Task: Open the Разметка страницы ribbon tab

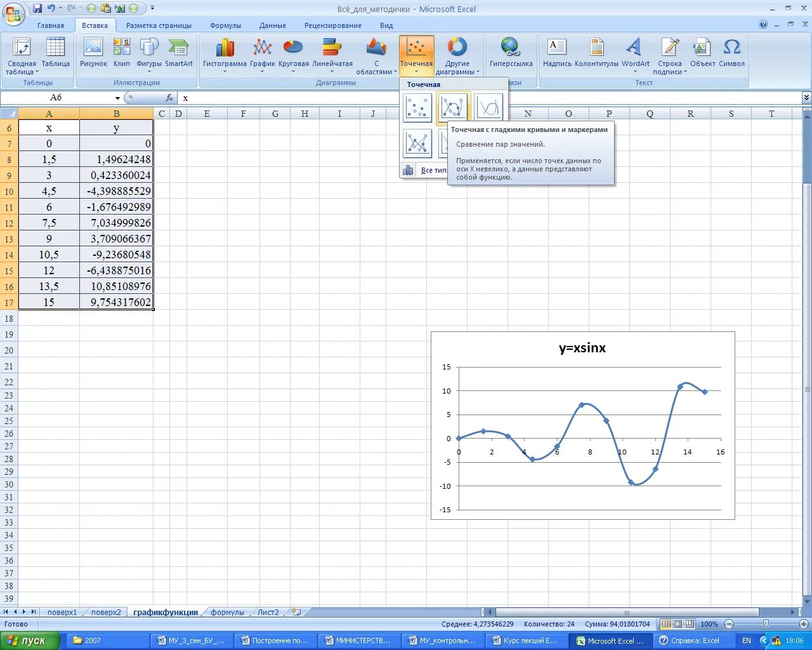Action: click(x=159, y=25)
